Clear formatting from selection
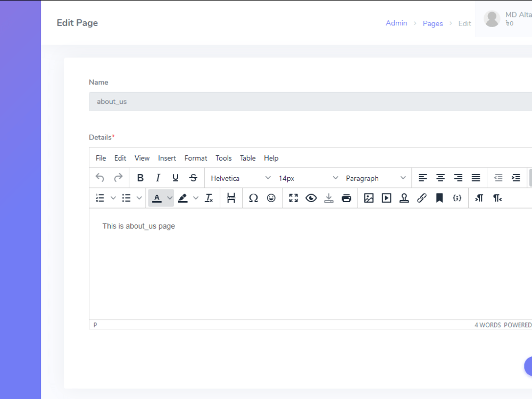 pos(209,198)
